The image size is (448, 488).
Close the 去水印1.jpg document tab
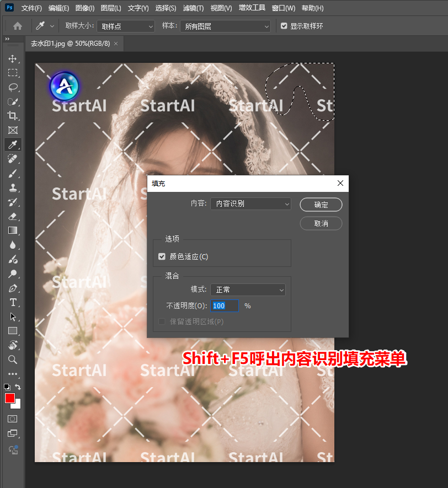116,44
